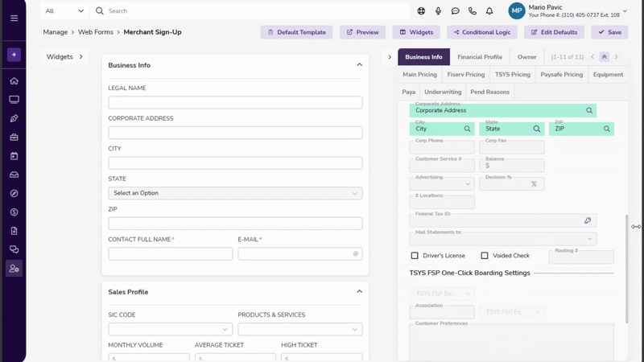
Task: Switch to the Financial Profile tab
Action: click(480, 57)
